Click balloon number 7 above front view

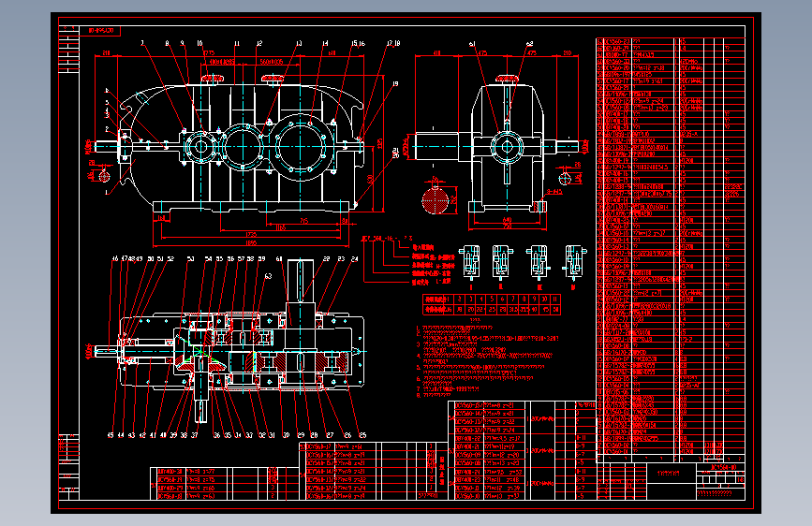(x=142, y=43)
